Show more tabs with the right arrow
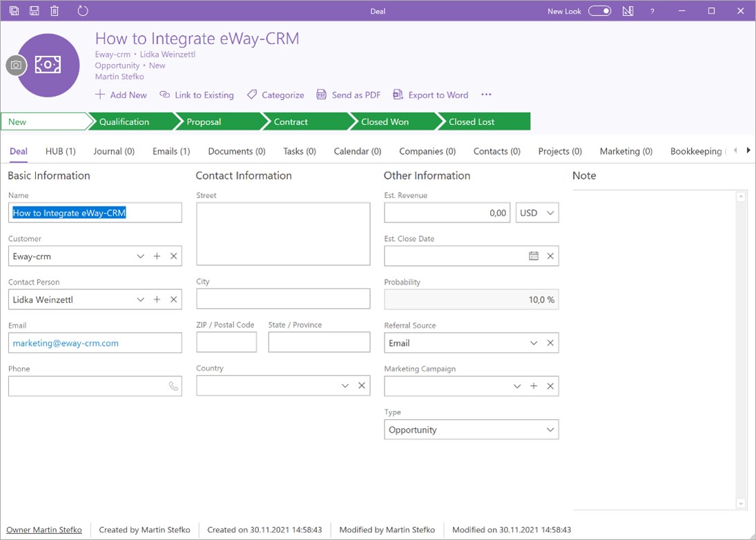This screenshot has height=540, width=756. click(748, 151)
